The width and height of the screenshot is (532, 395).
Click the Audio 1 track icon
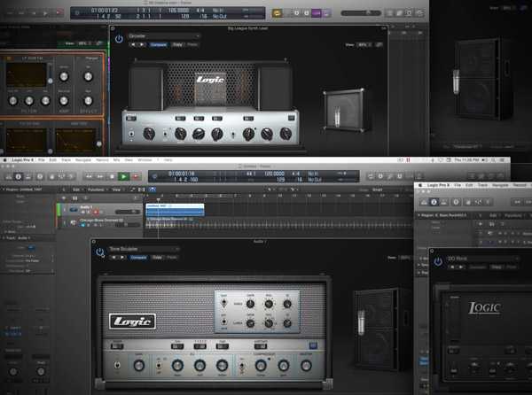pos(74,209)
